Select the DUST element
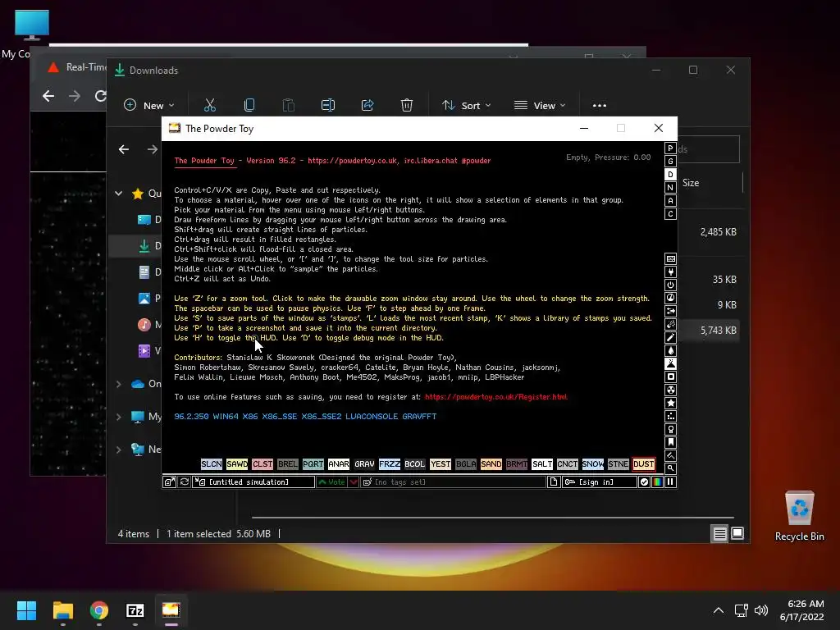Viewport: 840px width, 630px height. point(643,464)
